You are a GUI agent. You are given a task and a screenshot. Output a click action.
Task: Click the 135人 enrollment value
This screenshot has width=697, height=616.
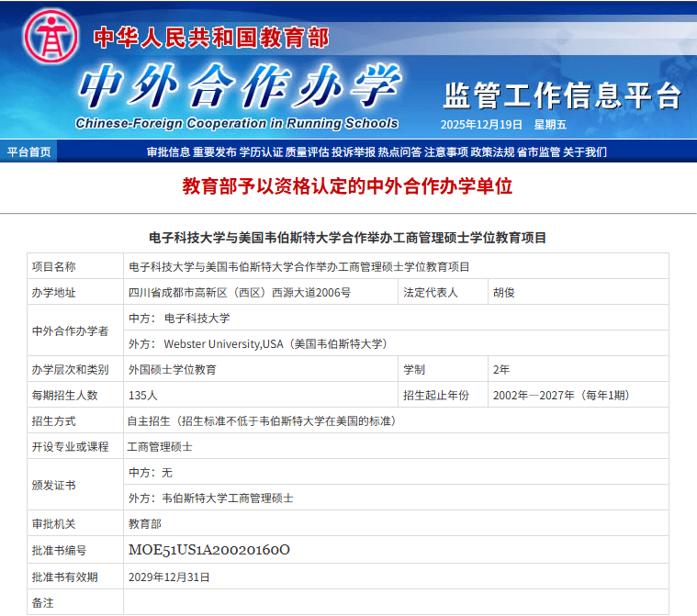(x=142, y=395)
